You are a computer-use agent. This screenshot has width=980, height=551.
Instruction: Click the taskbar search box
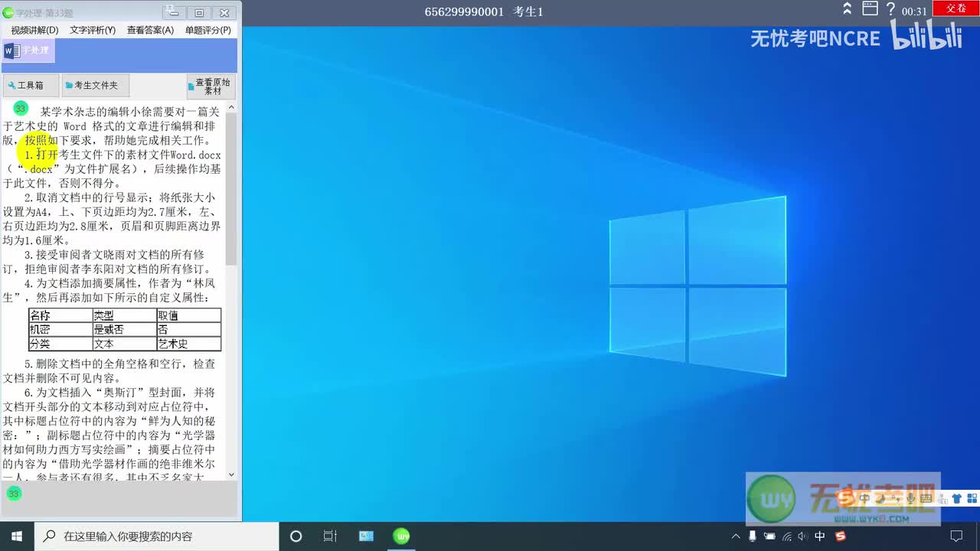157,536
